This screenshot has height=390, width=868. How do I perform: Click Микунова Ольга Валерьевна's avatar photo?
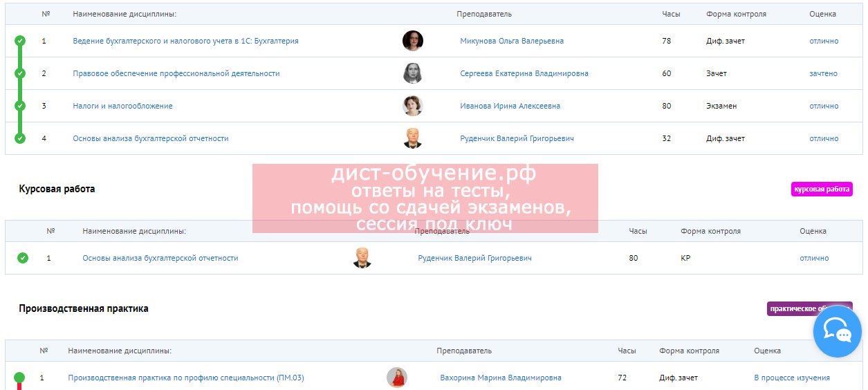tap(412, 41)
